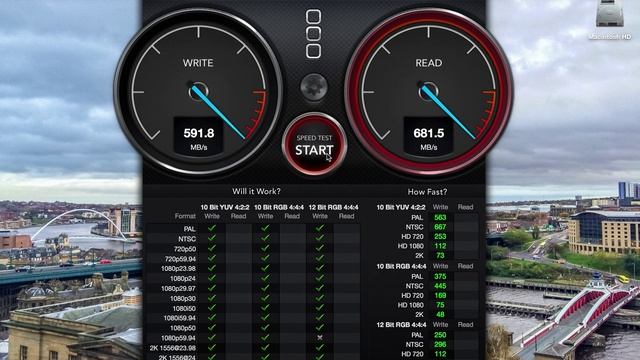Click '12 Bit RGB 4:4:4' header in Will it Work

[333, 207]
